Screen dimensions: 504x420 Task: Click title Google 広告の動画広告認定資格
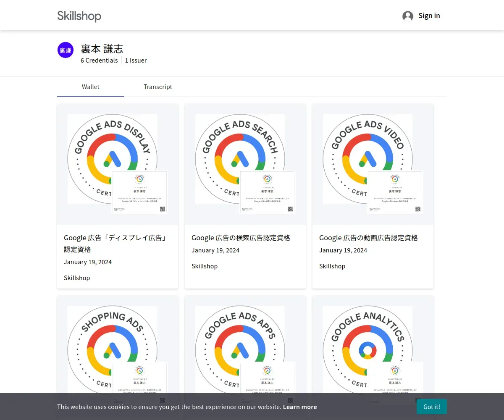(368, 238)
